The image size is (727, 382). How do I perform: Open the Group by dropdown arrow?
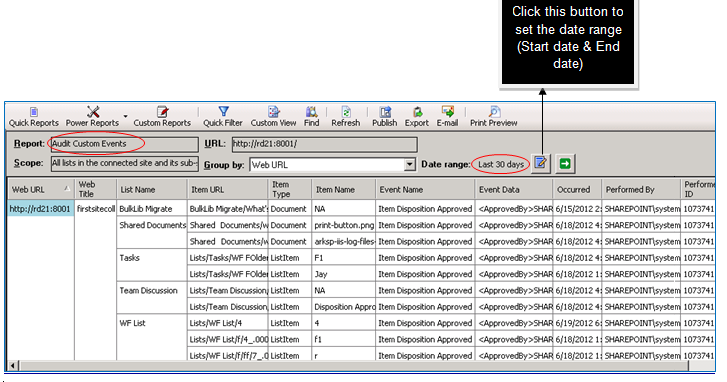click(x=409, y=165)
